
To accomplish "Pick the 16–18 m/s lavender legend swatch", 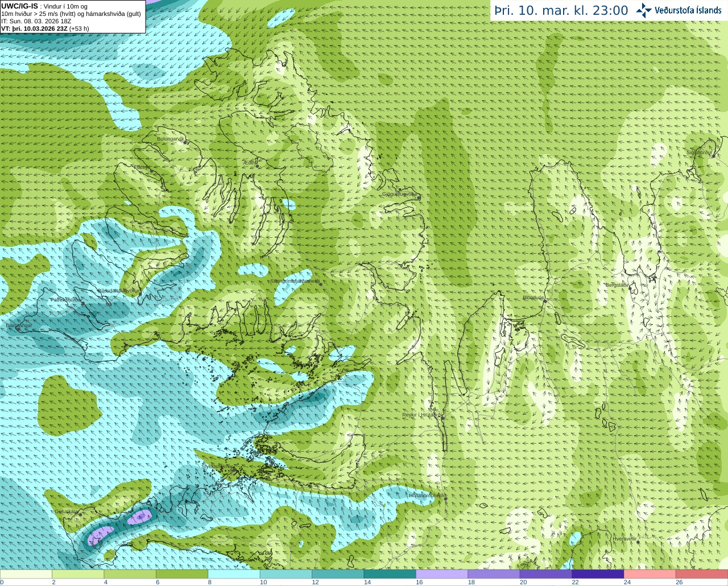I will (442, 574).
